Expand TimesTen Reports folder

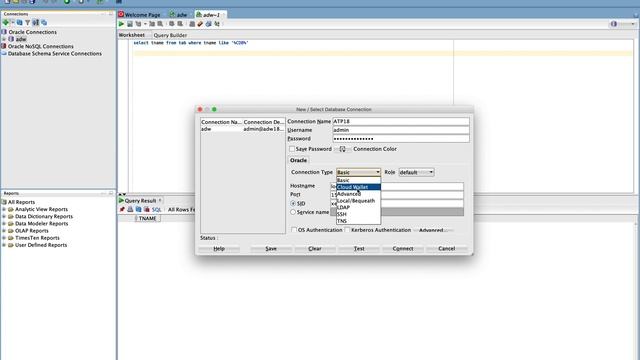(4, 238)
